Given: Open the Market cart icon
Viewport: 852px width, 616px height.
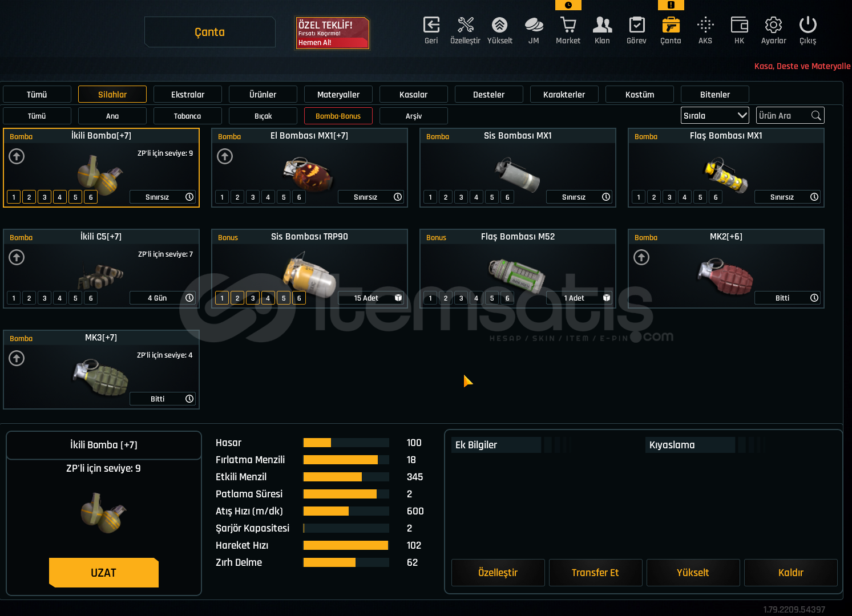Looking at the screenshot, I should tap(568, 26).
